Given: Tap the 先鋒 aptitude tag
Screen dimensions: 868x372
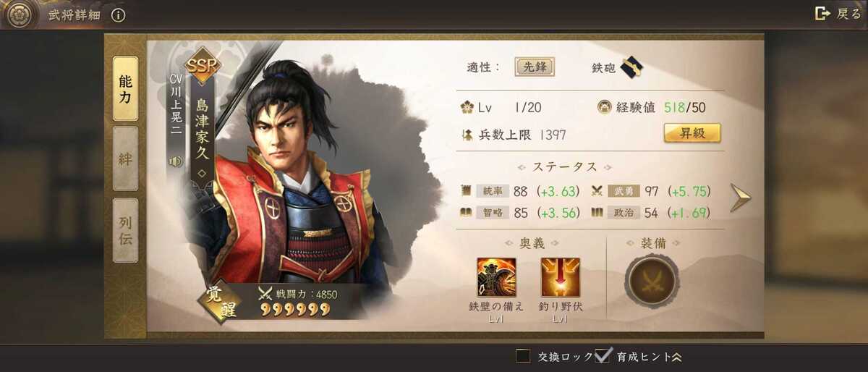Looking at the screenshot, I should pyautogui.click(x=535, y=67).
